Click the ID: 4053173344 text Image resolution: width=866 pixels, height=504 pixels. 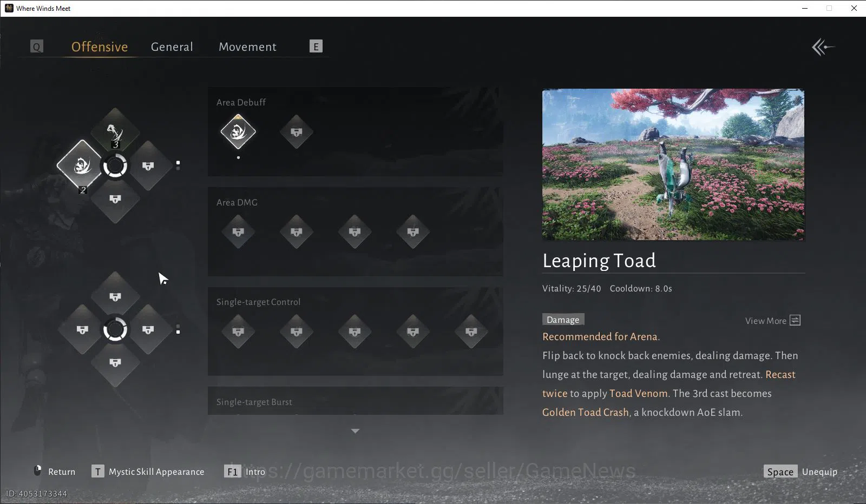(36, 494)
